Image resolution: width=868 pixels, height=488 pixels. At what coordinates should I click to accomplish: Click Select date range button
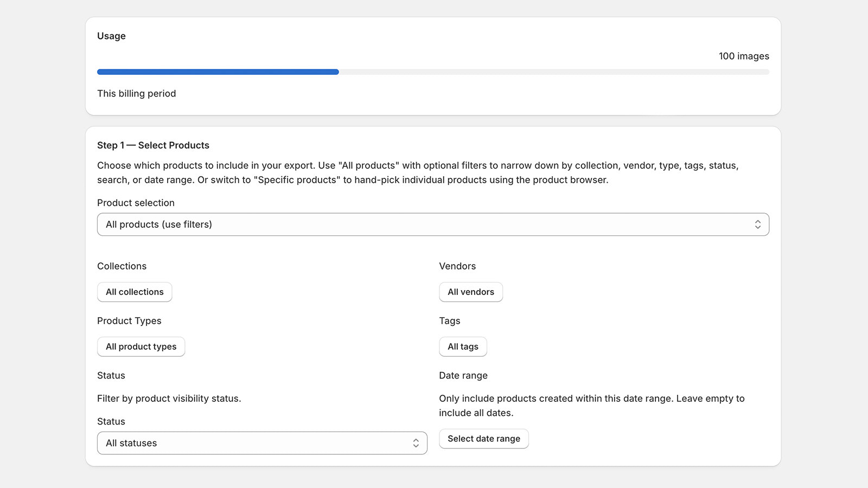click(x=484, y=439)
